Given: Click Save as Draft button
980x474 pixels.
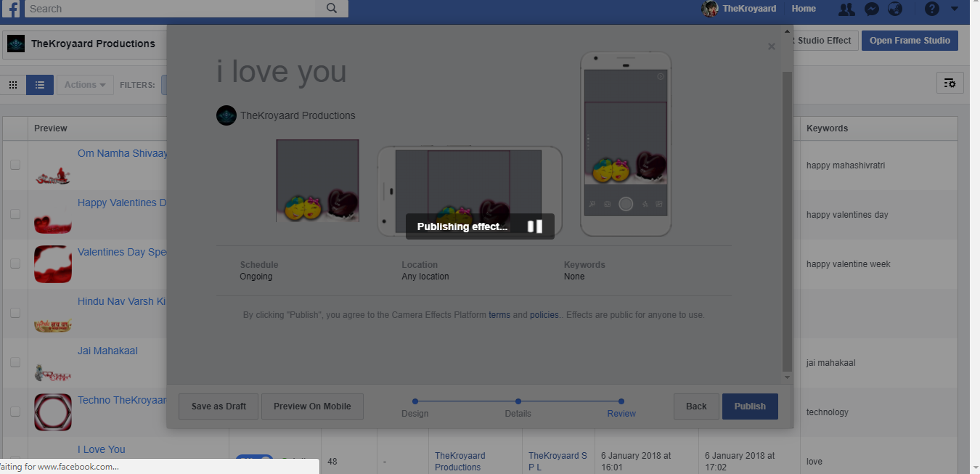Looking at the screenshot, I should click(x=219, y=406).
